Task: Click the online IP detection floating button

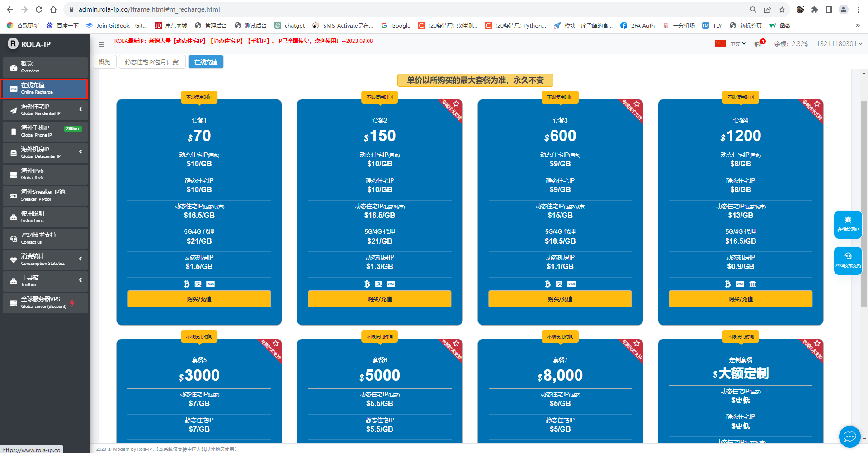Action: point(848,224)
